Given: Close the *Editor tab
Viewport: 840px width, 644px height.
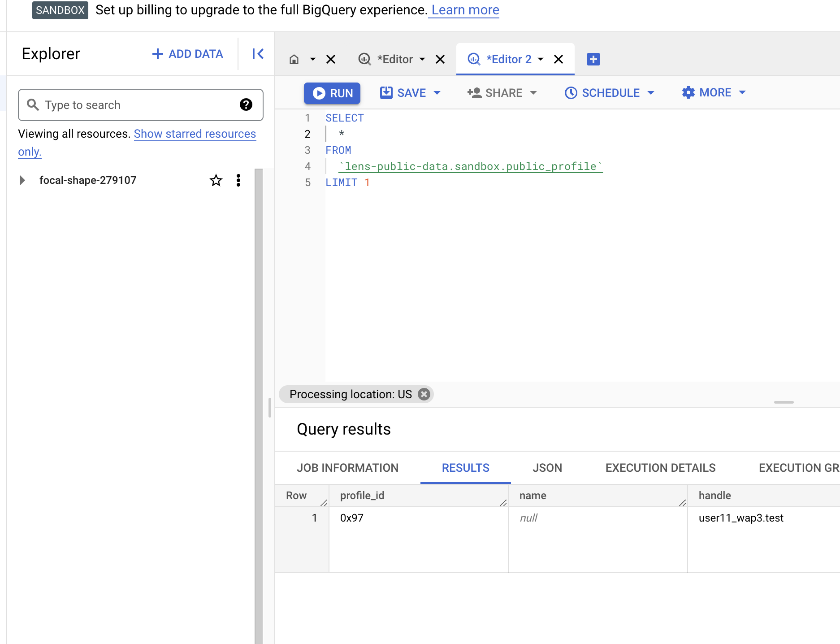Looking at the screenshot, I should click(x=440, y=59).
